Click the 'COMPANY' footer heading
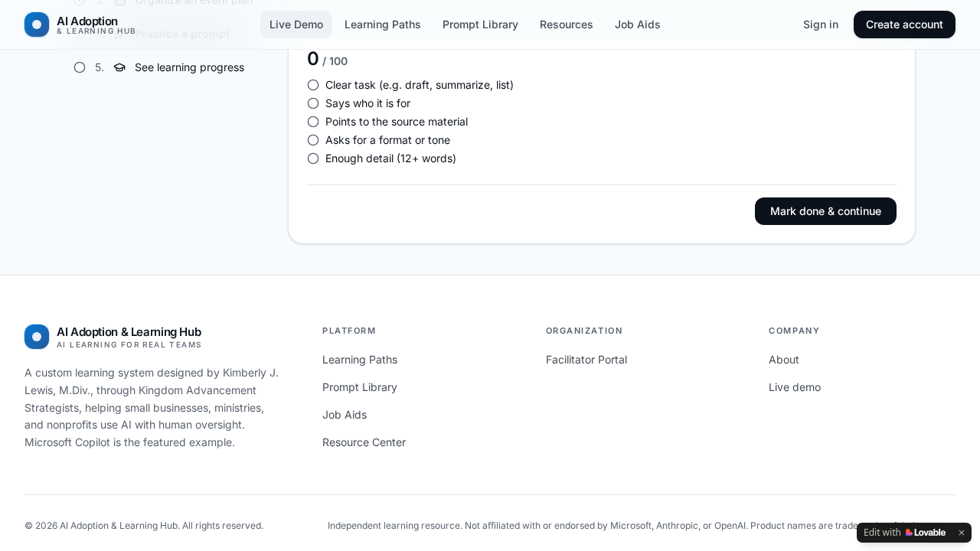Image resolution: width=980 pixels, height=551 pixels. pos(794,331)
